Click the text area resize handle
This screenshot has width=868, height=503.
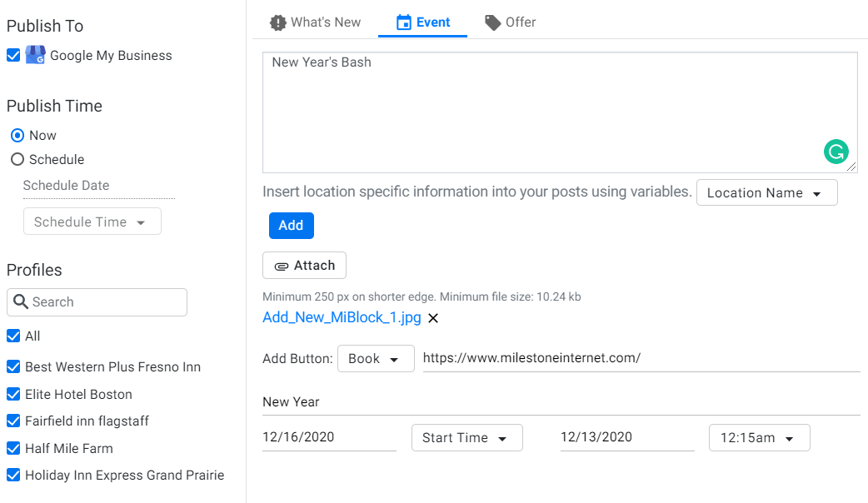(851, 167)
